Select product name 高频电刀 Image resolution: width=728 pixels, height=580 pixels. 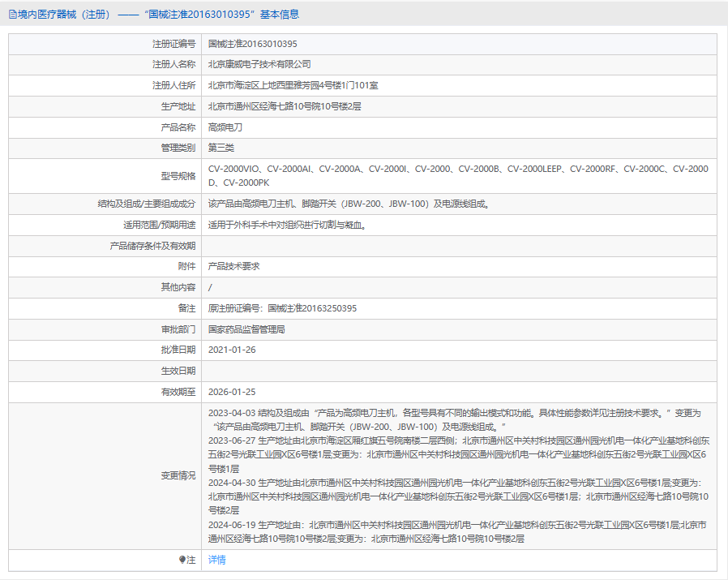click(x=225, y=127)
